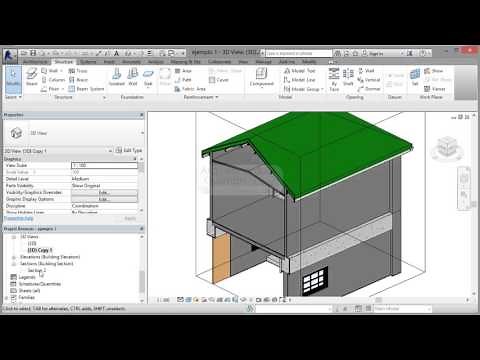480x360 pixels.
Task: Open Section 2 in Project Browser
Action: point(37,270)
